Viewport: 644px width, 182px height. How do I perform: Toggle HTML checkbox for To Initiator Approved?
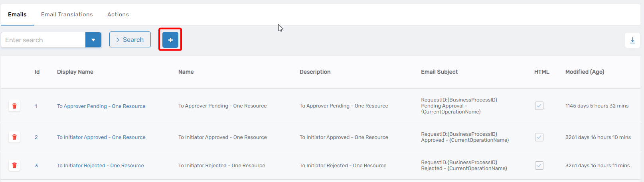539,137
